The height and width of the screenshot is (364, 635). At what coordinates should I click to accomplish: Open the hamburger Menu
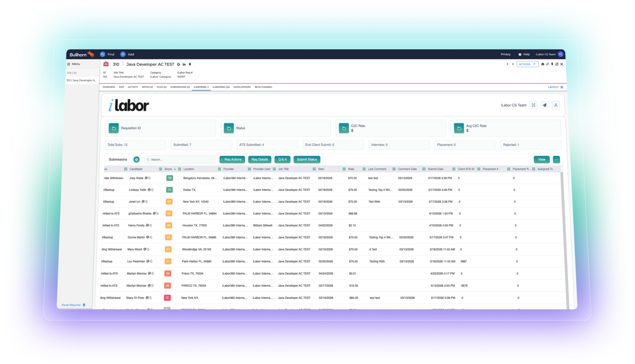point(73,64)
